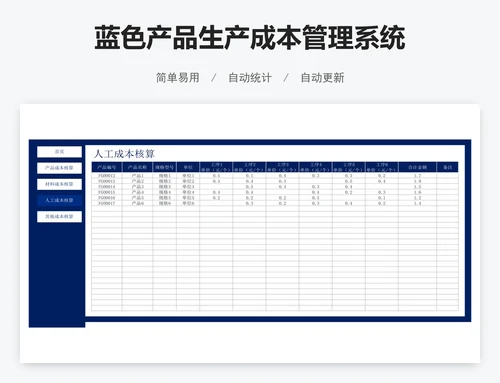This screenshot has height=383, width=500.
Task: Select the 产品编号 column header
Action: click(107, 167)
